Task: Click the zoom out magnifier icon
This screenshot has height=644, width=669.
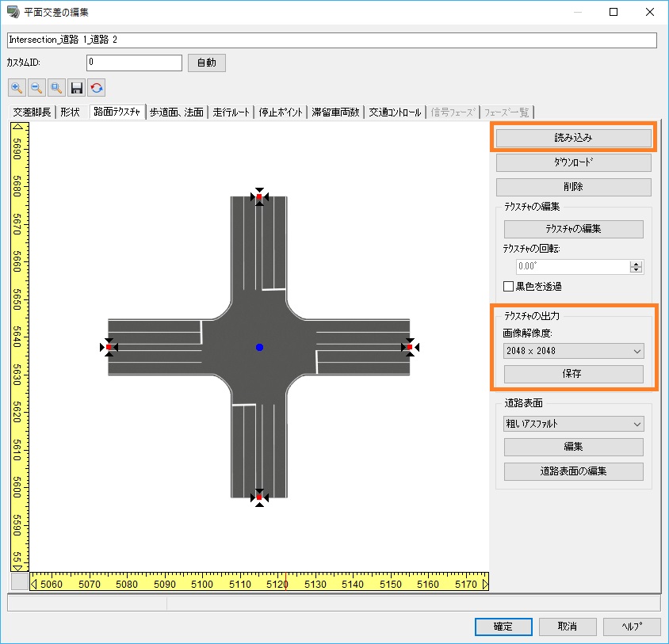Action: click(36, 88)
